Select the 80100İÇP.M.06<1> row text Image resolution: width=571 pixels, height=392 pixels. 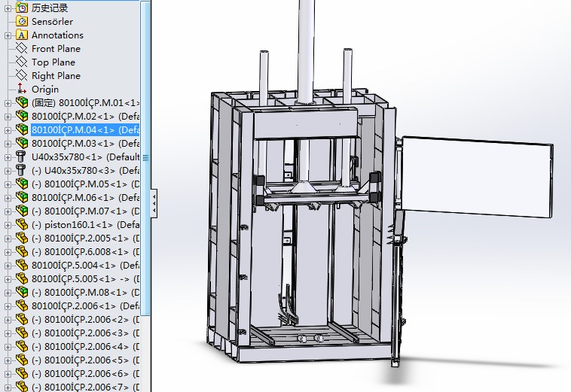[x=85, y=197]
